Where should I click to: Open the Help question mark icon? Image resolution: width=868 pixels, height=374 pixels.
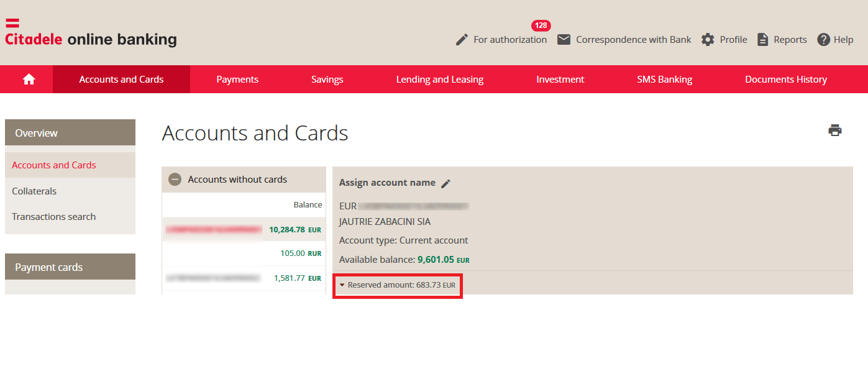(821, 39)
